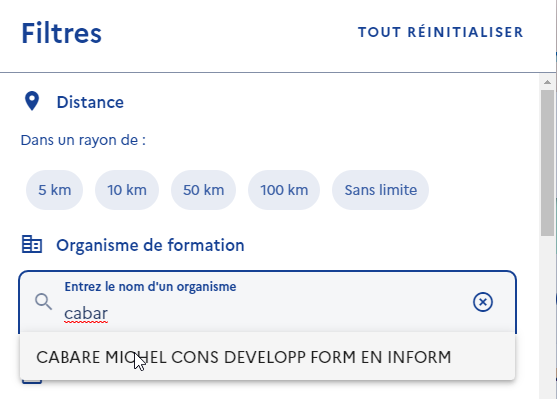This screenshot has height=399, width=557.
Task: Click the building icon beside Organisme de formation
Action: [x=32, y=244]
